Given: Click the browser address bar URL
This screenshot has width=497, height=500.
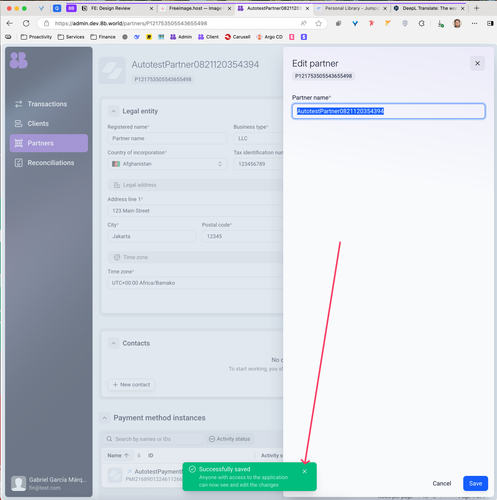Looking at the screenshot, I should (x=131, y=23).
